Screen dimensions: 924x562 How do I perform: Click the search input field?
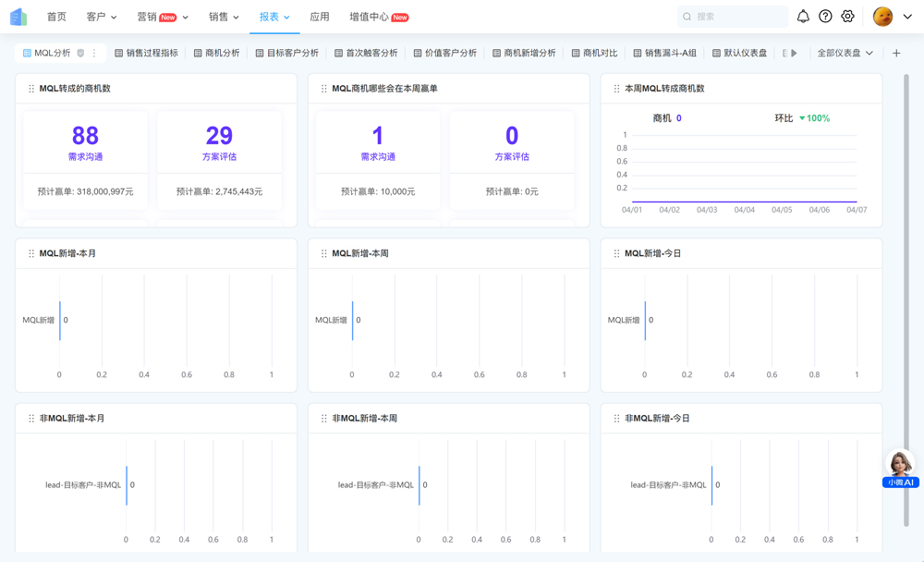(733, 16)
